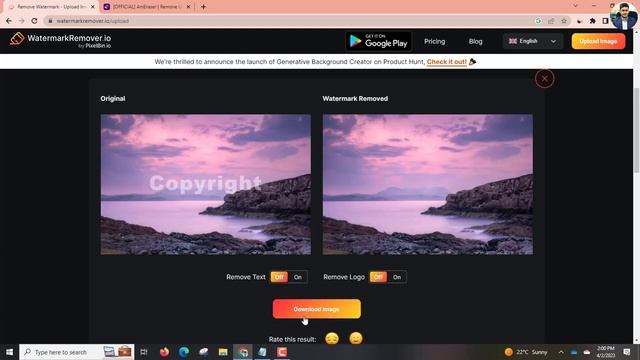Click the WatermarkRemover.io logo
640x360 pixels.
(x=60, y=40)
